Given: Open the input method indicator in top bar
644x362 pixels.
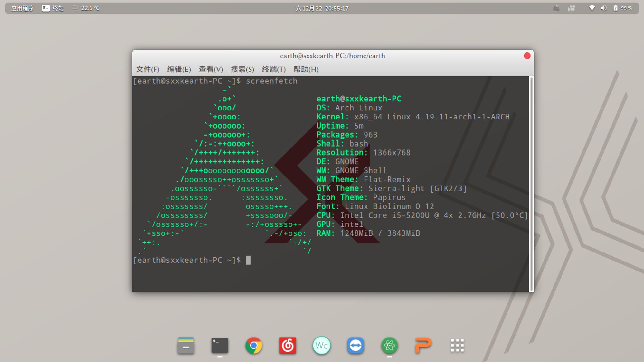Looking at the screenshot, I should [x=556, y=8].
